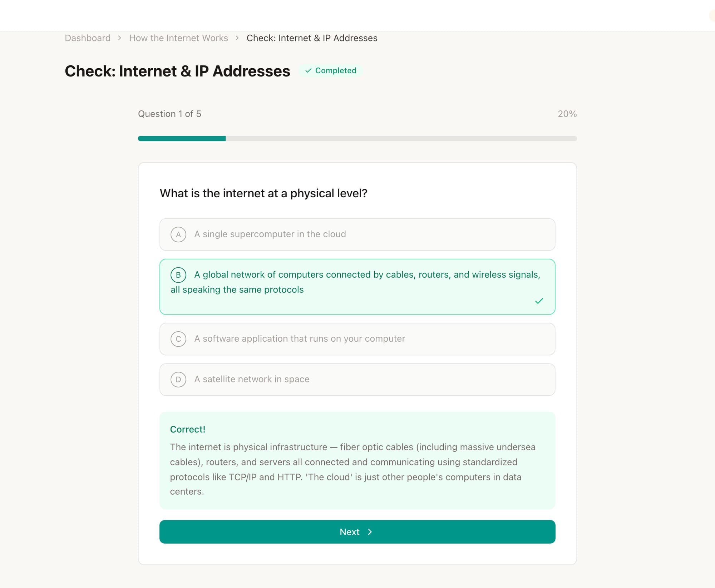Select answer about software application on computer
The width and height of the screenshot is (715, 588).
[x=357, y=339]
